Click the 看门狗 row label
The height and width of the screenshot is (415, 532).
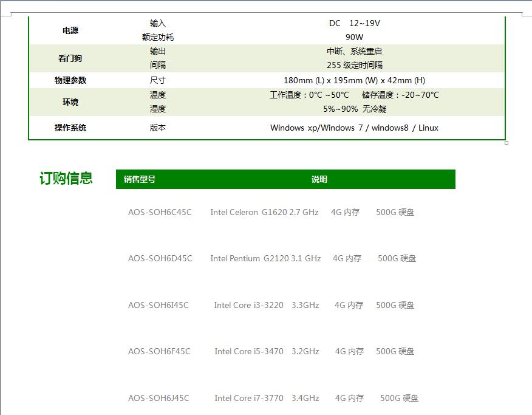pos(70,58)
